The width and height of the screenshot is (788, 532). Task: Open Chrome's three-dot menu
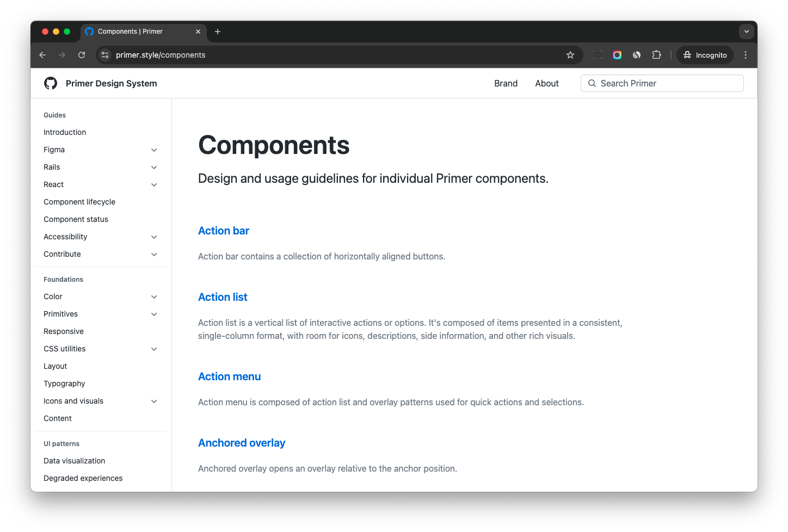(746, 55)
